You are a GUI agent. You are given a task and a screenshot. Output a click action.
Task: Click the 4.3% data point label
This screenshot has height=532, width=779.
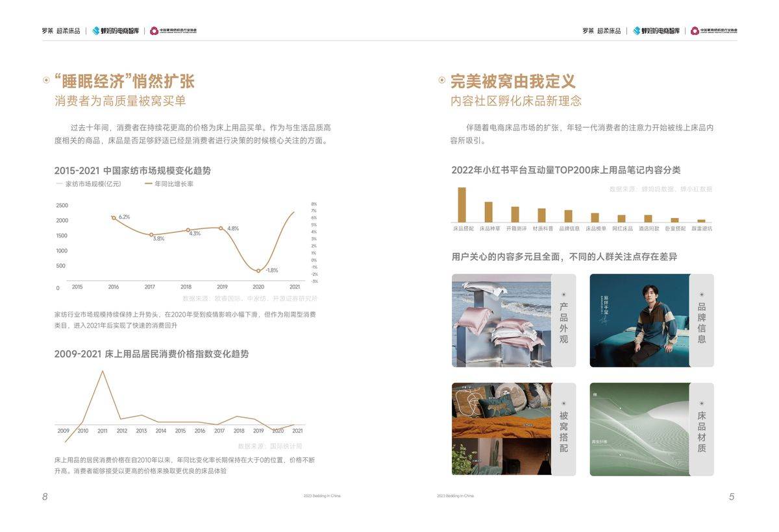(195, 234)
